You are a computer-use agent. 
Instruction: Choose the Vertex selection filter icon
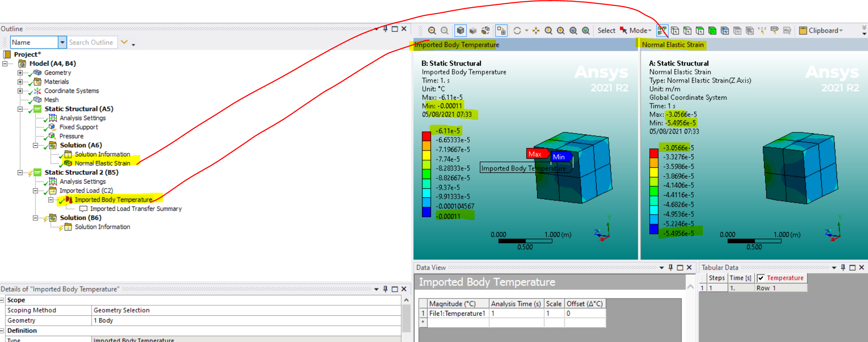coord(675,31)
